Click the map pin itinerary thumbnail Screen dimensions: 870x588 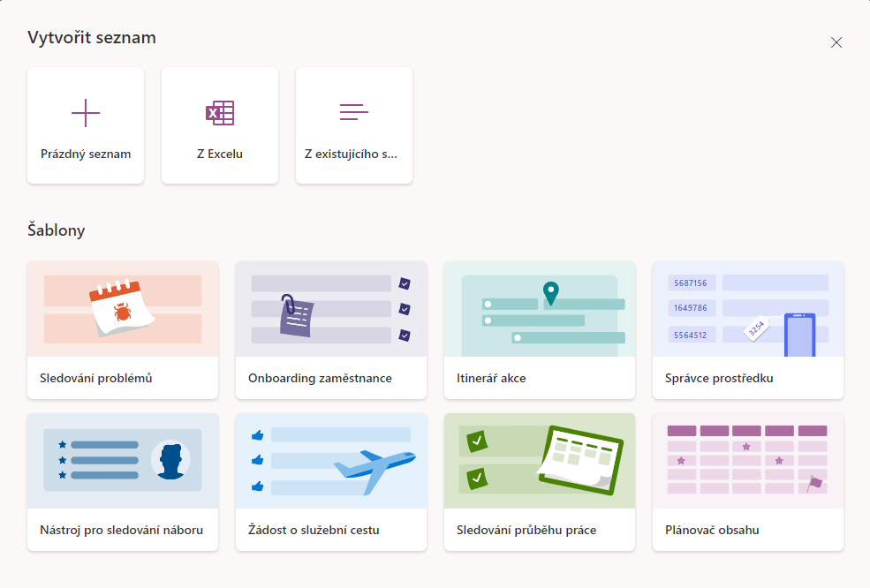tap(540, 309)
